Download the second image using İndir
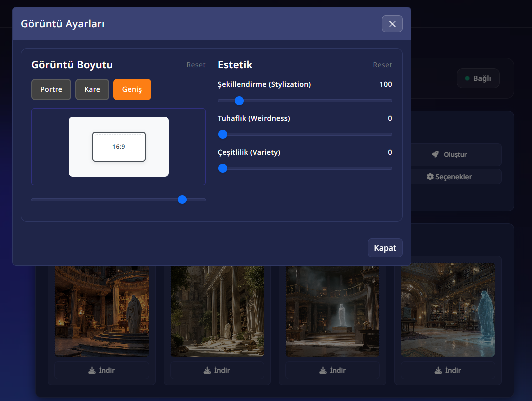This screenshot has width=532, height=401. pos(217,370)
